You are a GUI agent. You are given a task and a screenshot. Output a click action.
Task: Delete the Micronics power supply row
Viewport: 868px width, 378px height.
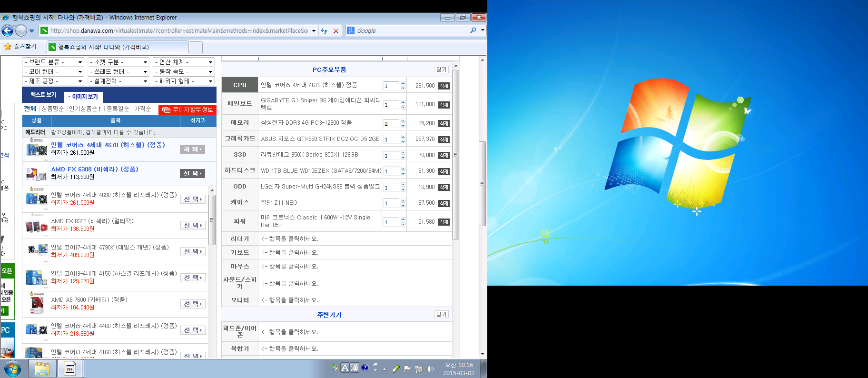[x=444, y=222]
